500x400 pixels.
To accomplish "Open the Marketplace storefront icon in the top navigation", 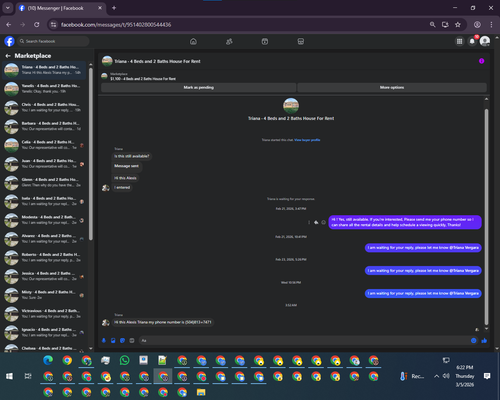I will coord(301,41).
